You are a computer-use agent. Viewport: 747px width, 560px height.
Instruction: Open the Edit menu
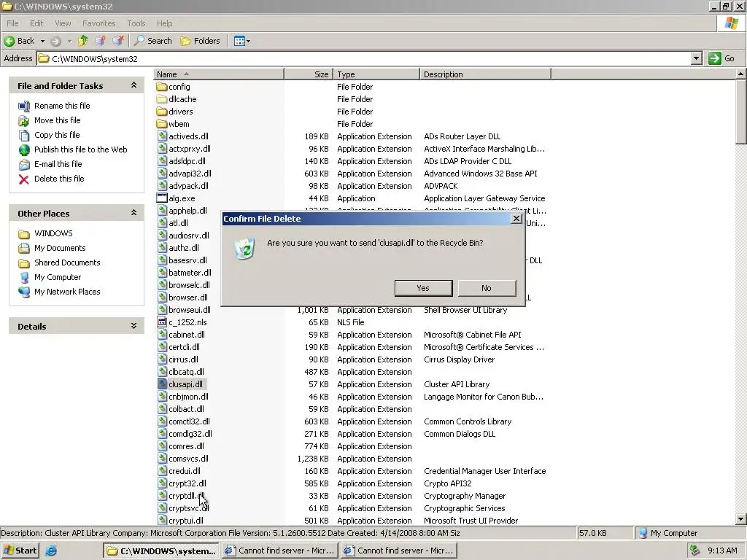(36, 23)
